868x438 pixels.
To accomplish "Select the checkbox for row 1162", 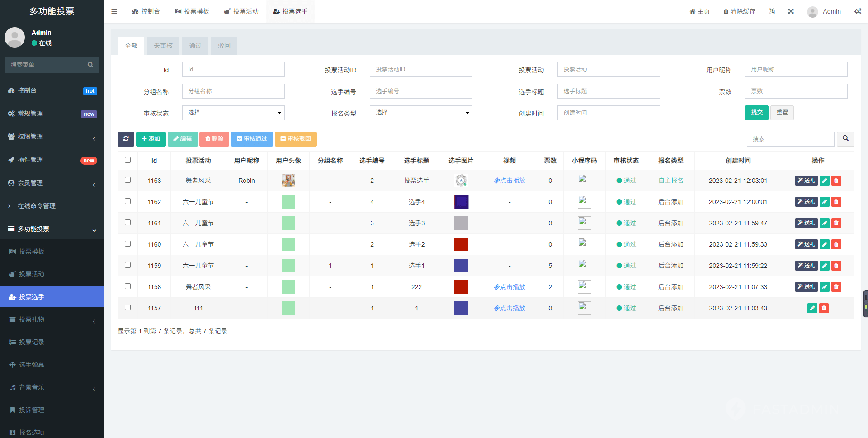I will (x=127, y=201).
